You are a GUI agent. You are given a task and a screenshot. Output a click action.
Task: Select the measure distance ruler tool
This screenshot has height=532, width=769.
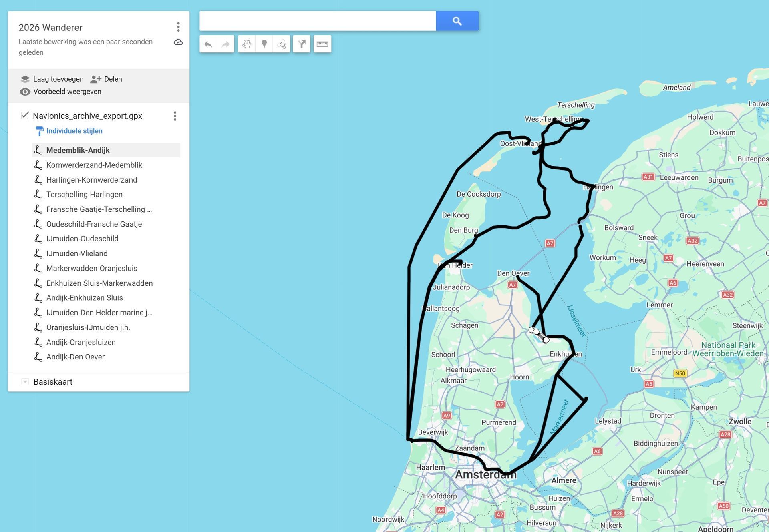coord(322,44)
